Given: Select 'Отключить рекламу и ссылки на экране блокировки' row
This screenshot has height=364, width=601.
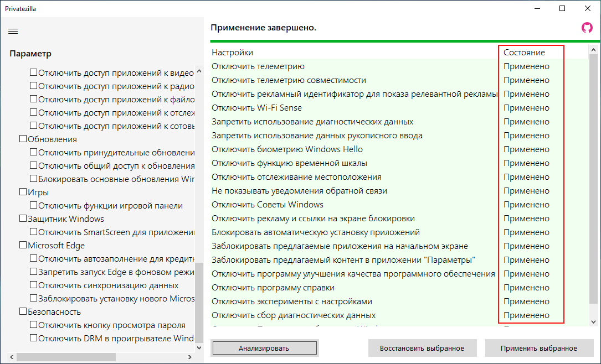Looking at the screenshot, I should point(399,218).
